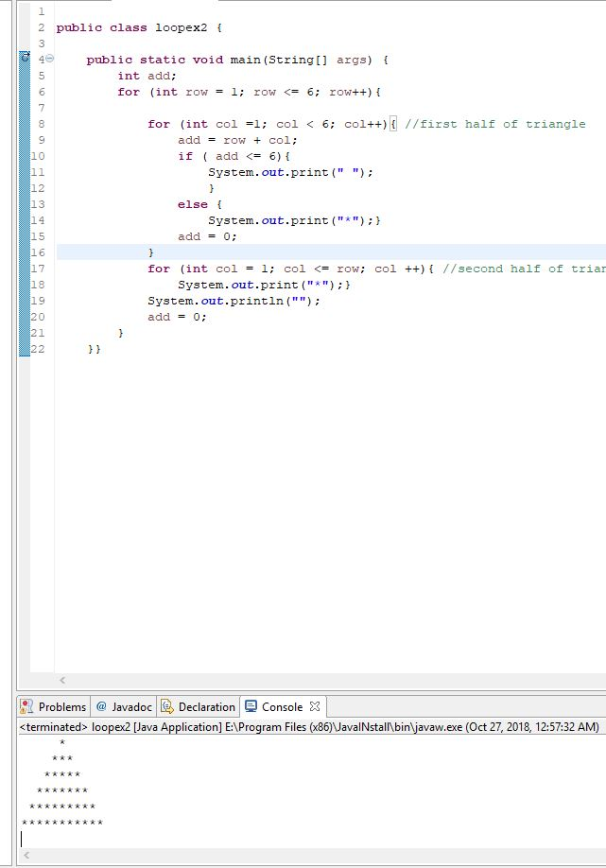Click the '<terminated> loopex2 [Java Application]' status text
The image size is (606, 868).
point(120,727)
